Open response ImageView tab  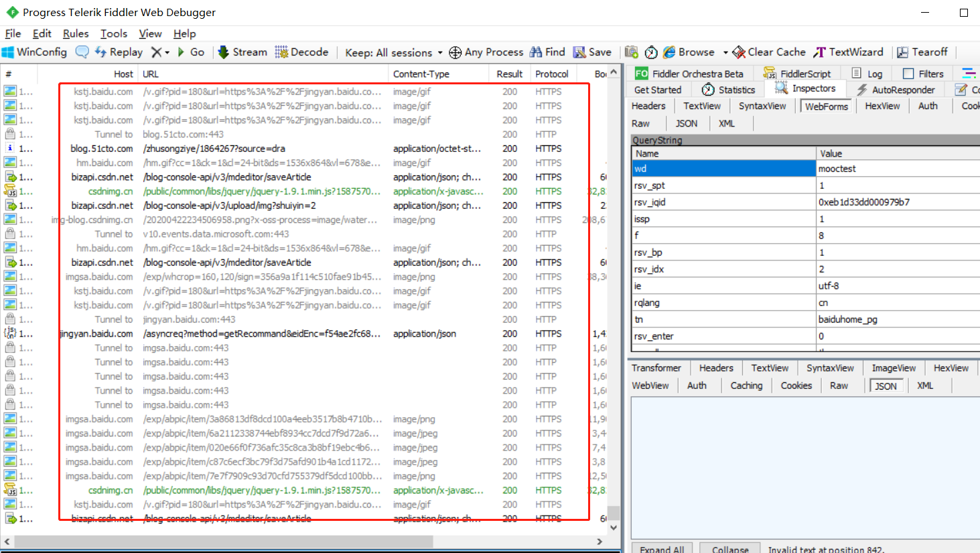(x=894, y=368)
